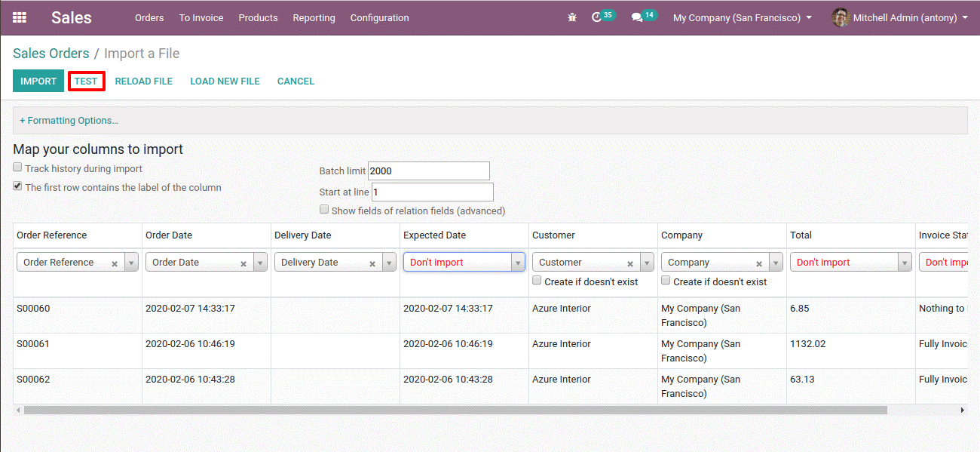The width and height of the screenshot is (980, 452).
Task: Enable Show fields of relation fields
Action: (324, 209)
